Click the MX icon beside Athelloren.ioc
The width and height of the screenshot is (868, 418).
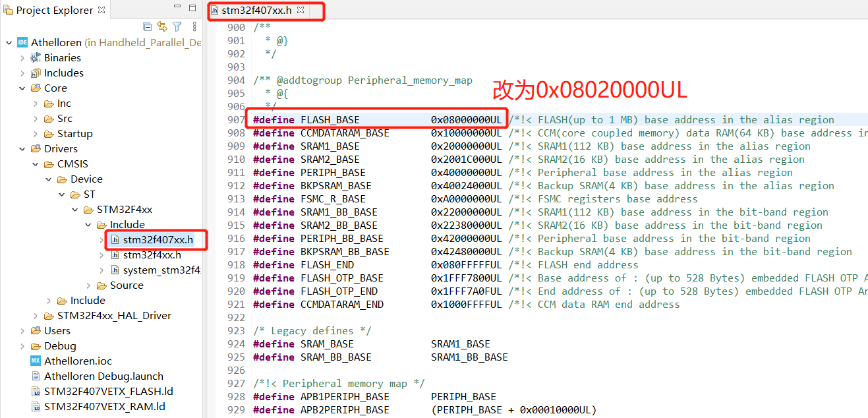tap(36, 361)
